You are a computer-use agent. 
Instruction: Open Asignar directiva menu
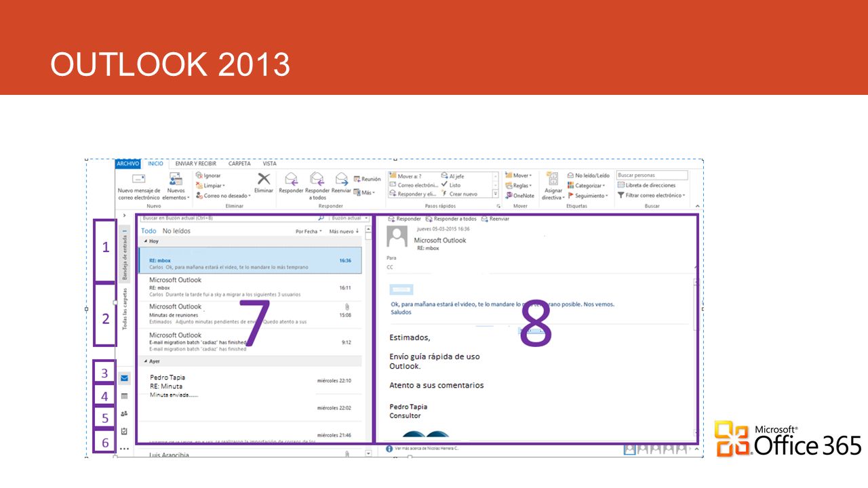(x=553, y=186)
